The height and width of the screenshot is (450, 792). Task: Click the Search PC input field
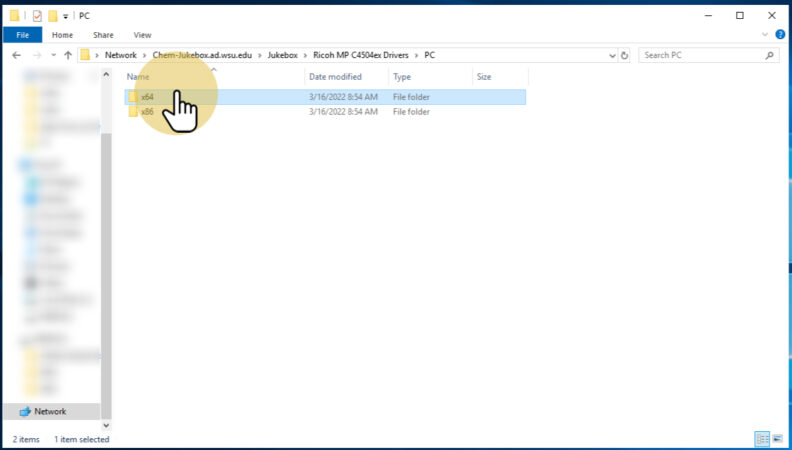(x=705, y=55)
